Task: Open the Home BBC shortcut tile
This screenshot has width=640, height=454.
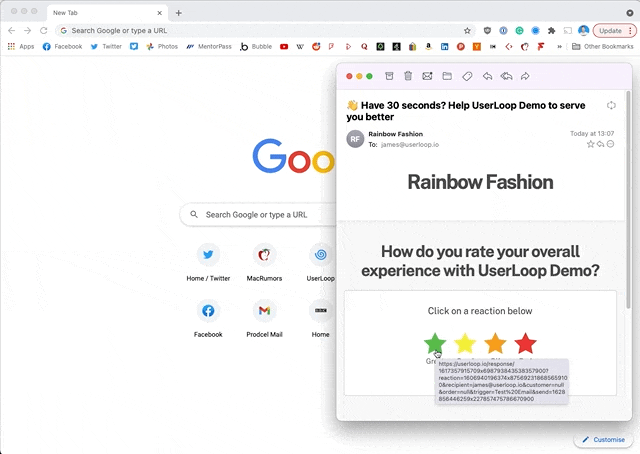Action: tap(320, 318)
